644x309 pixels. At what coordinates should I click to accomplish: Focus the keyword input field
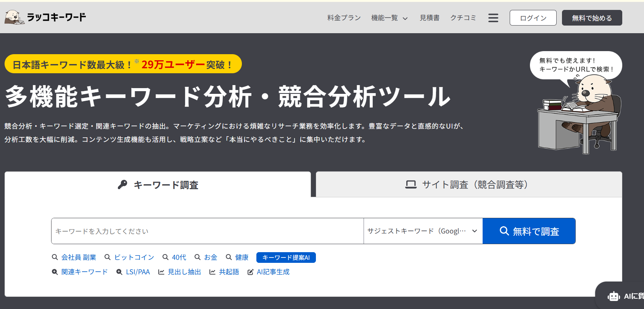207,231
